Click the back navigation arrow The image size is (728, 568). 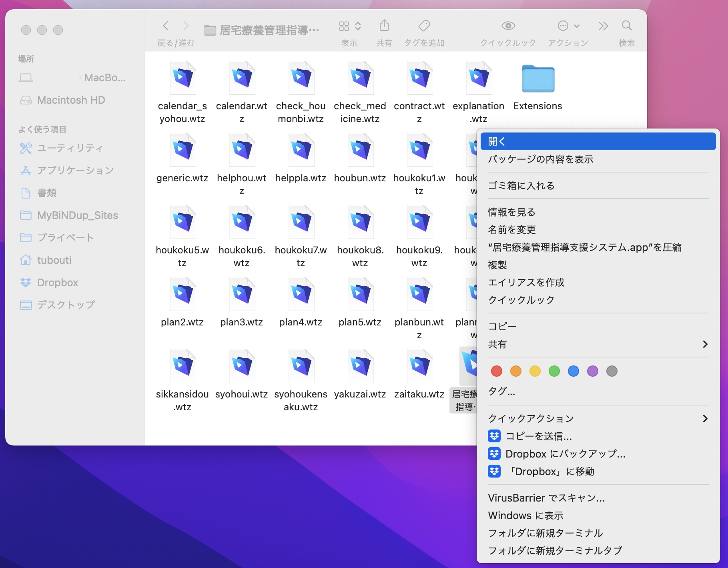[x=165, y=26]
